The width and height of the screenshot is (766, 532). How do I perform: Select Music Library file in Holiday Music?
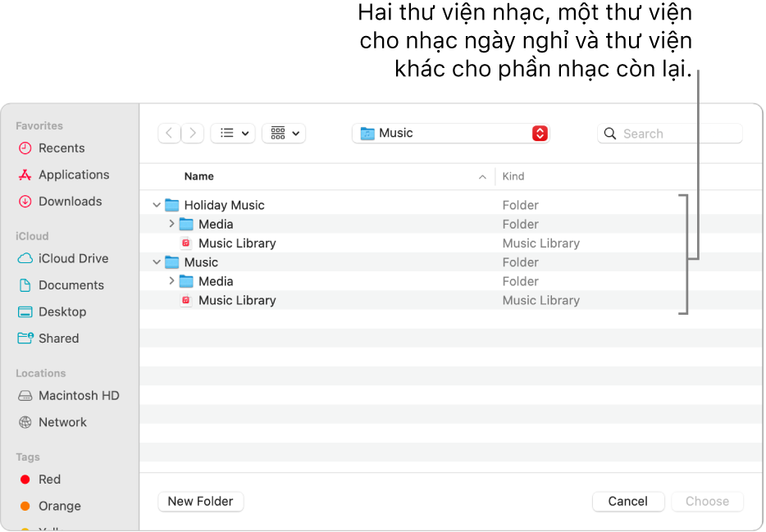click(450, 243)
